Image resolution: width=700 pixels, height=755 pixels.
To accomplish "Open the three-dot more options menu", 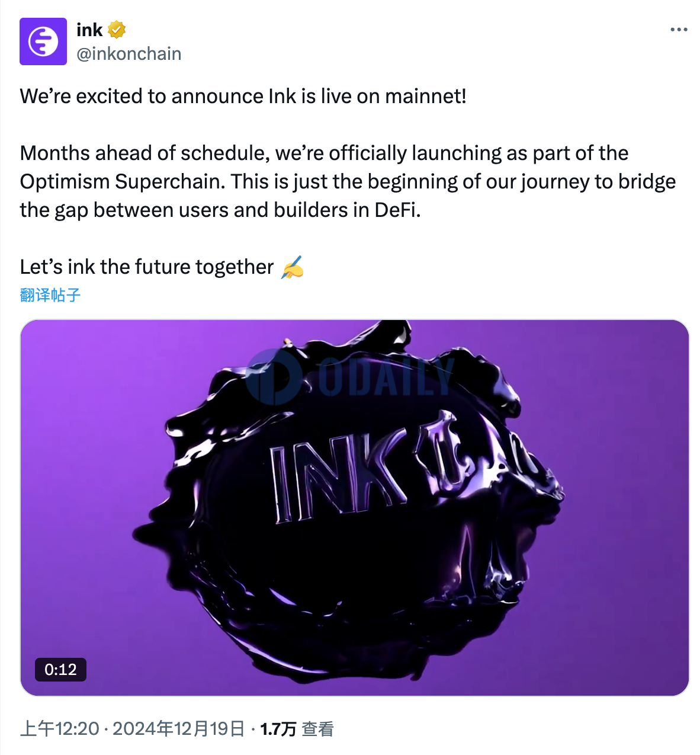I will pos(679,30).
